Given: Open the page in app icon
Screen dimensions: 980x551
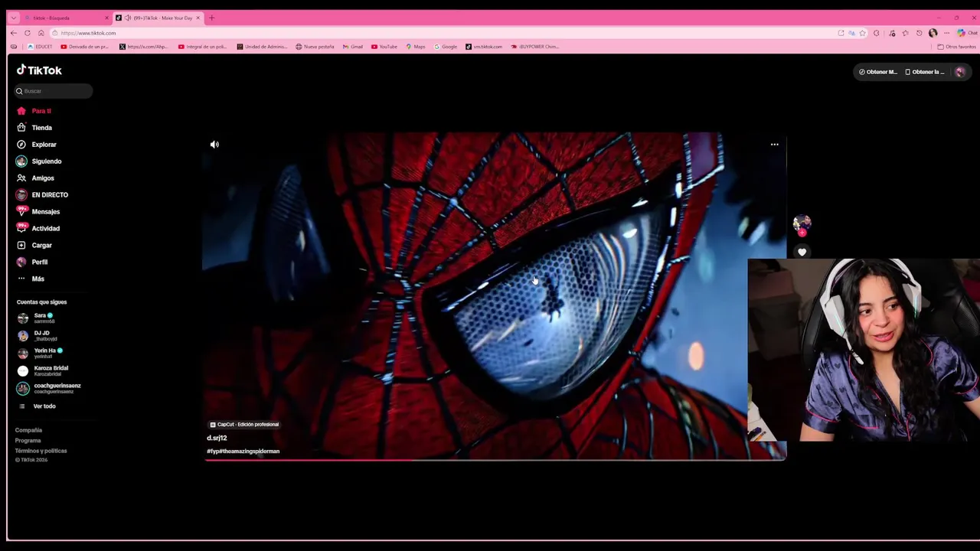Looking at the screenshot, I should pos(841,33).
